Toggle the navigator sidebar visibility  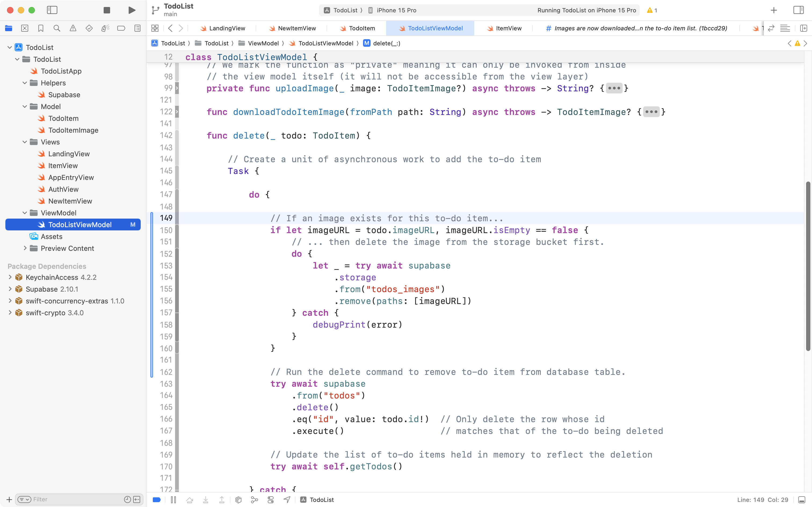(x=52, y=10)
